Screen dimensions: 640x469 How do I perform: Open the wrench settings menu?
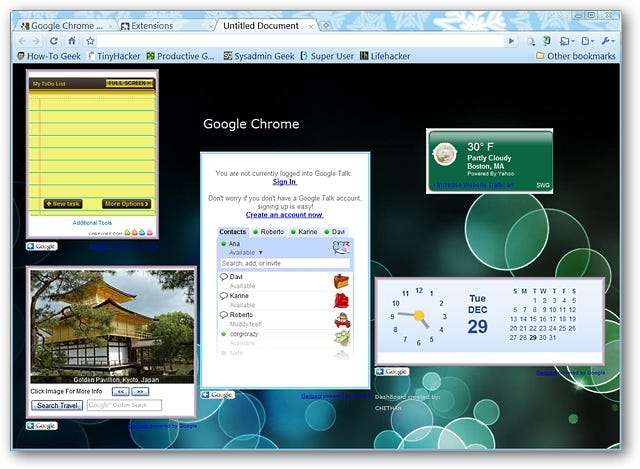pyautogui.click(x=608, y=41)
